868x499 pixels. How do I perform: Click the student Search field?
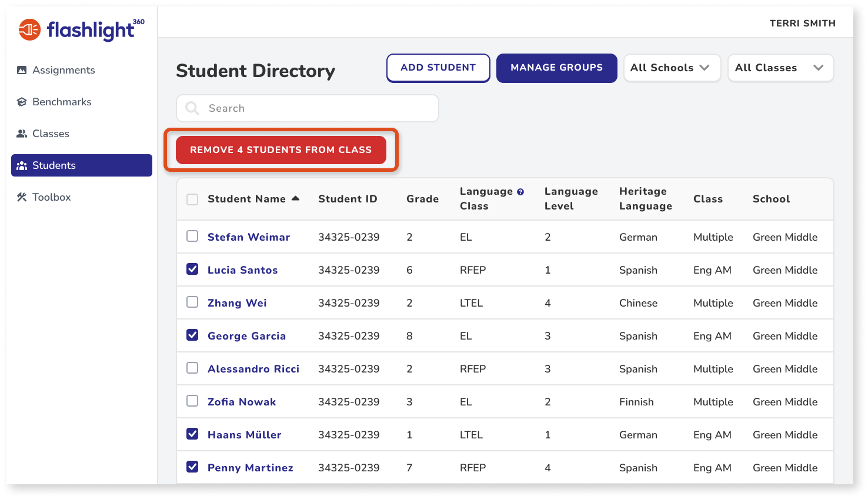coord(308,108)
